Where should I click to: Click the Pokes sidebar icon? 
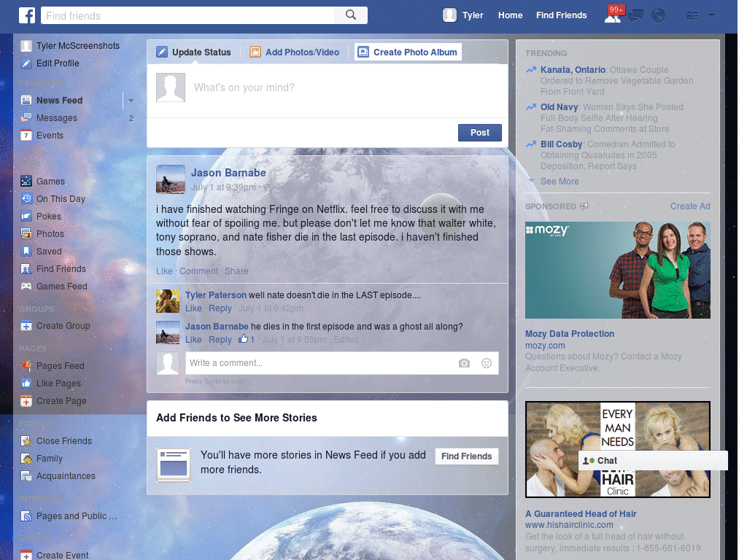click(26, 216)
